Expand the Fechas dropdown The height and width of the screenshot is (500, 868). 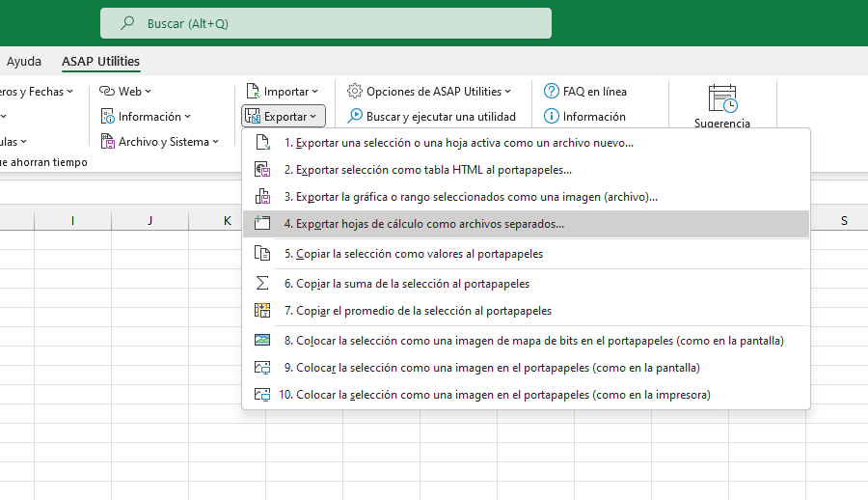pyautogui.click(x=37, y=91)
